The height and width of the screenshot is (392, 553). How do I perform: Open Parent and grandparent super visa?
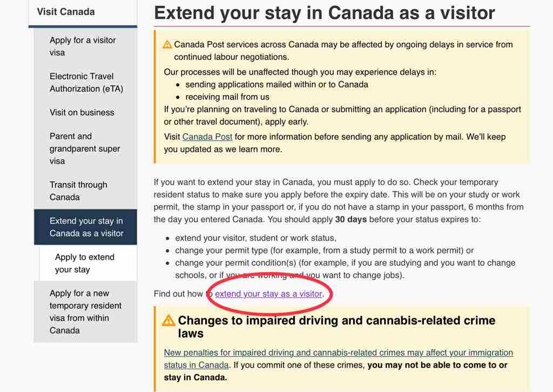(85, 148)
